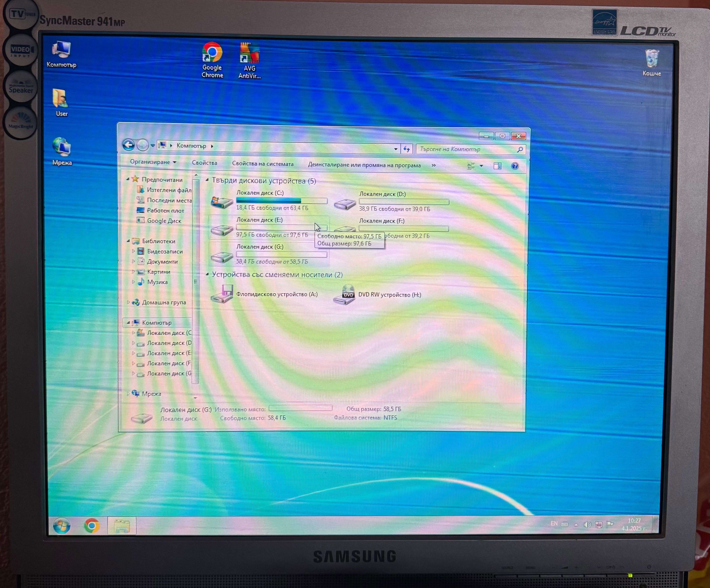Click the volume speaker tray icon
Screen dimensions: 710x588
click(587, 524)
